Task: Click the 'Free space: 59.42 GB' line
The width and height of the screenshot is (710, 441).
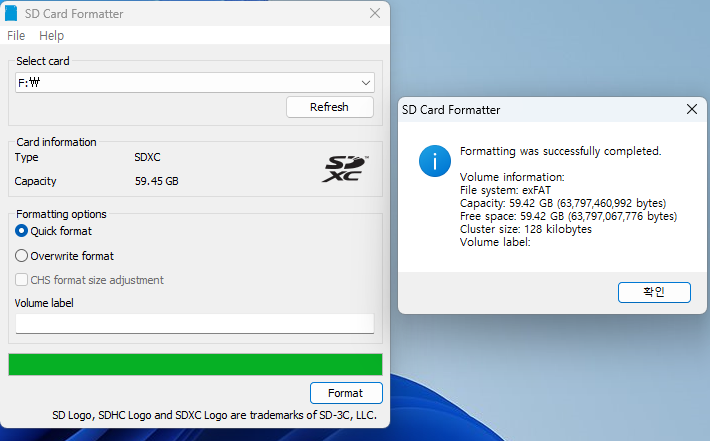Action: click(568, 216)
